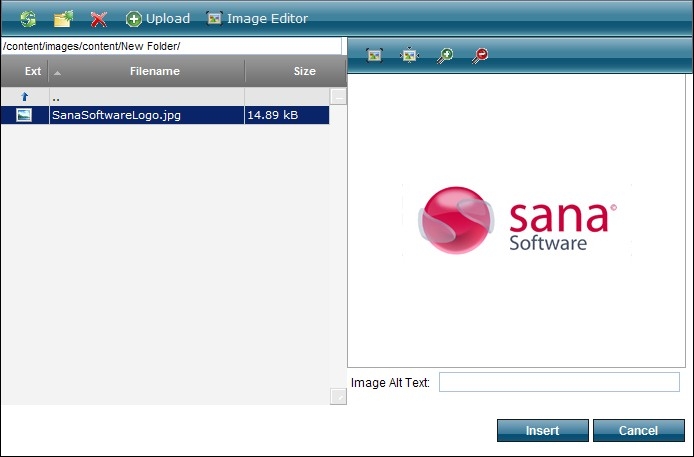Toggle the ascending sort arrow
Screen dimensions: 694x457
[57, 73]
